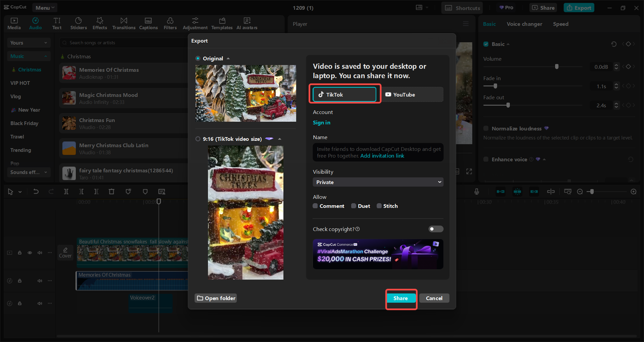The height and width of the screenshot is (342, 644).
Task: Click the Player fullscreen icon
Action: pos(469,172)
